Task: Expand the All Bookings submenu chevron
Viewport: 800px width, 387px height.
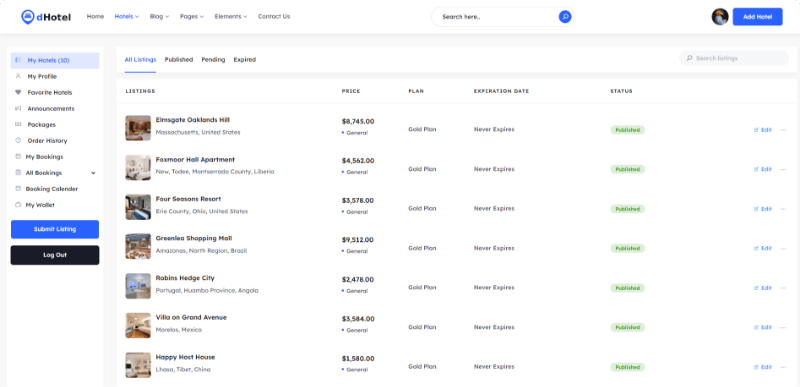Action: pos(93,173)
